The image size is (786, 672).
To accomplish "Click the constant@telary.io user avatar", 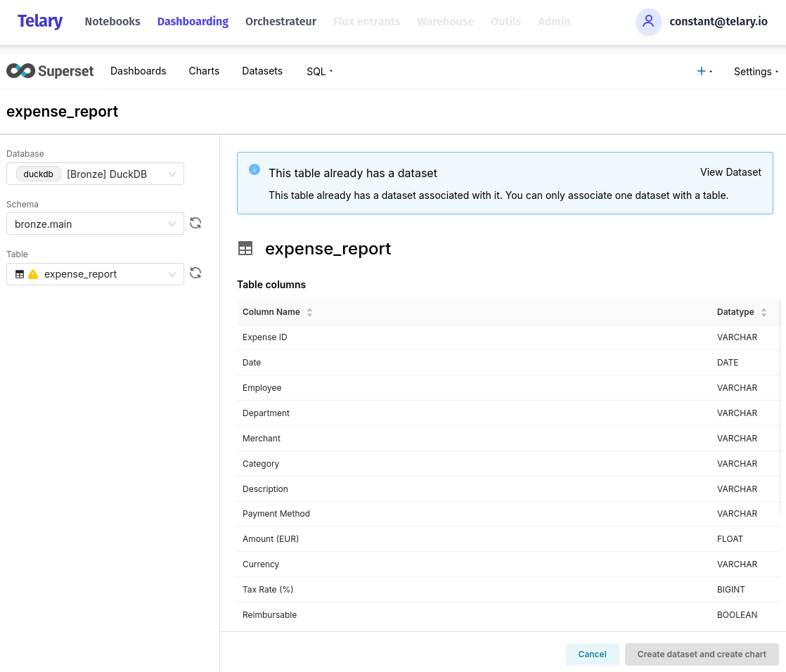I will pos(648,22).
